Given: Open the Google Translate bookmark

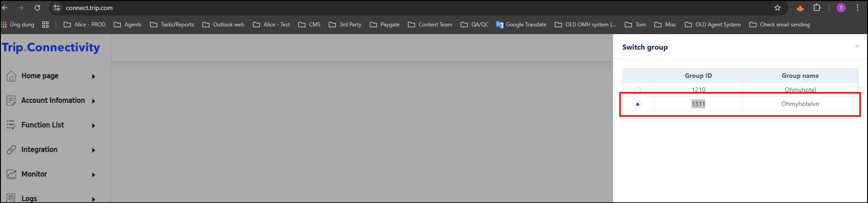Looking at the screenshot, I should [x=521, y=25].
